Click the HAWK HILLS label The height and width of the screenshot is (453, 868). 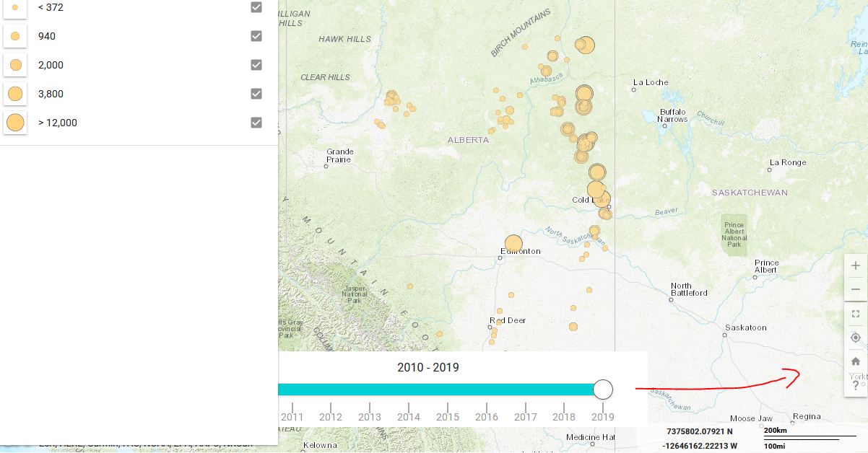coord(344,39)
